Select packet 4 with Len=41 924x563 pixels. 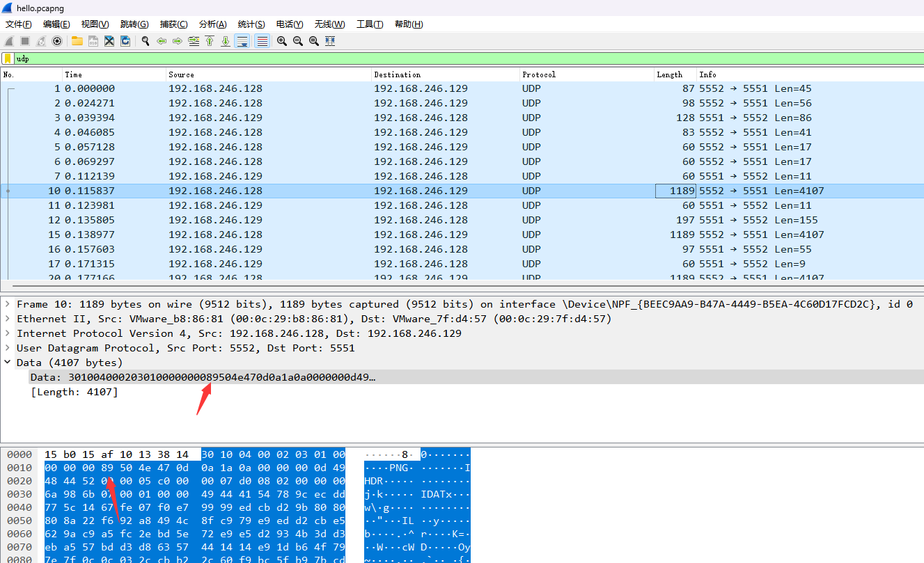click(462, 132)
